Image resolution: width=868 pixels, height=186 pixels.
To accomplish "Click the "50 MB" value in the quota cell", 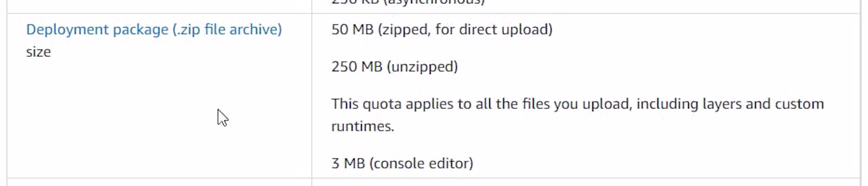I will coord(352,30).
